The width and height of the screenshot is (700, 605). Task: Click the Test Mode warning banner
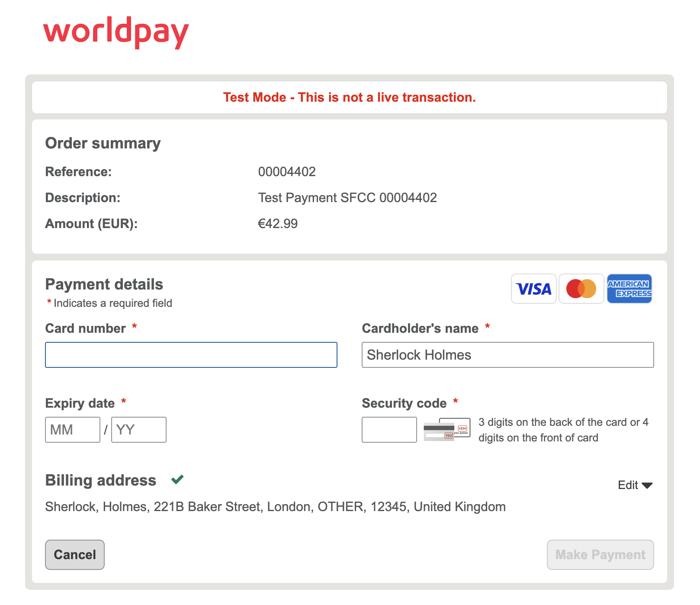coord(349,97)
